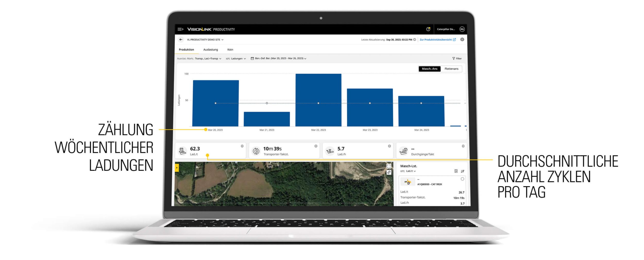Image resolution: width=644 pixels, height=260 pixels.
Task: Open the date range picker dropdown
Action: point(279,58)
